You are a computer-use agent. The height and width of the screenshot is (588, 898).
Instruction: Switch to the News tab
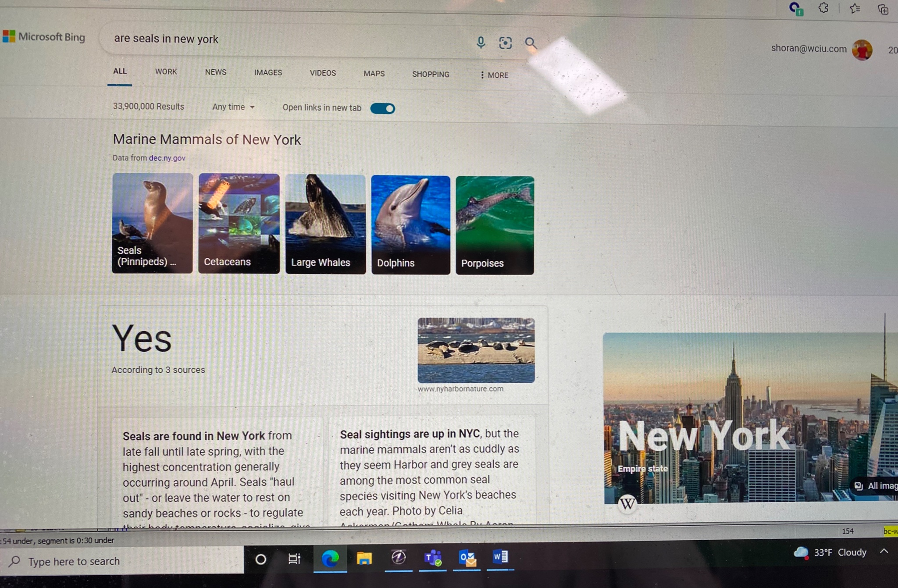click(216, 72)
